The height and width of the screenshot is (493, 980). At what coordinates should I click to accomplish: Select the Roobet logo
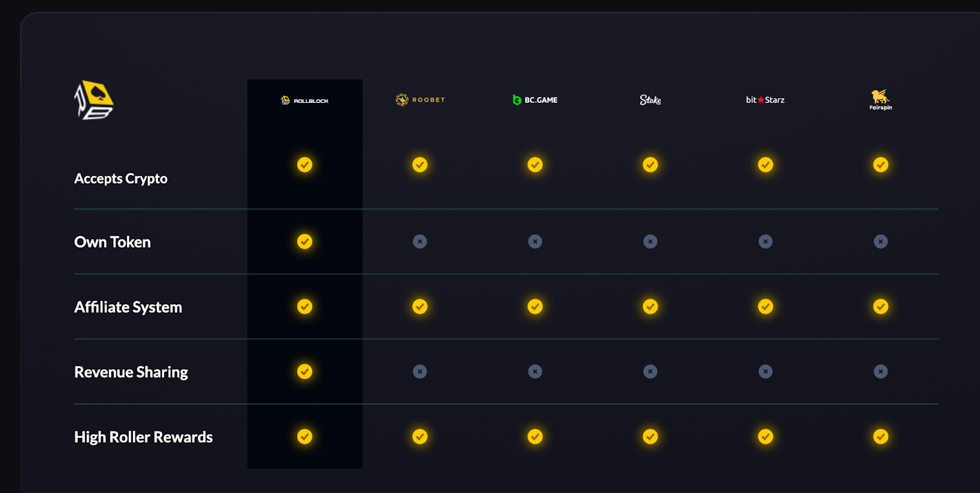(420, 100)
